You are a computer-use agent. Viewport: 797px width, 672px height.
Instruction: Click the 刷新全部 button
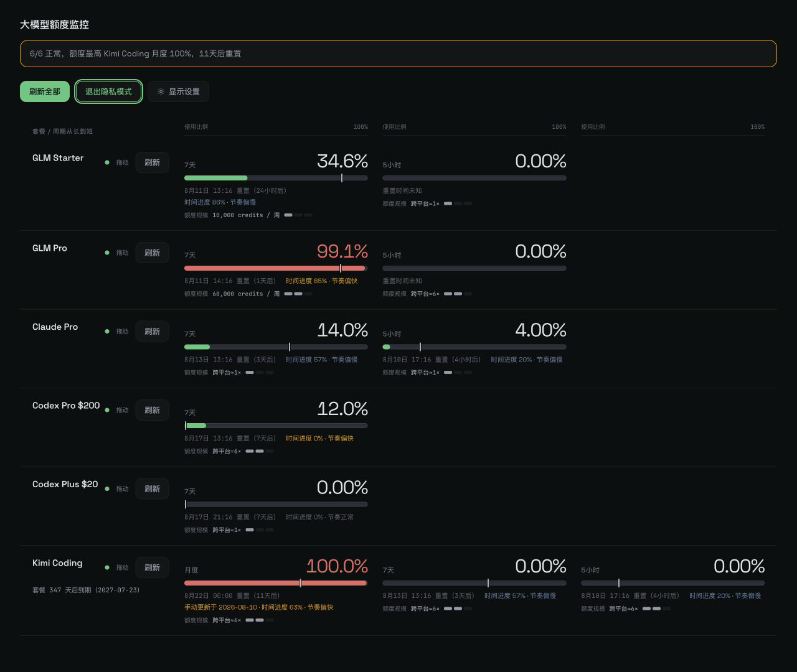click(x=45, y=91)
